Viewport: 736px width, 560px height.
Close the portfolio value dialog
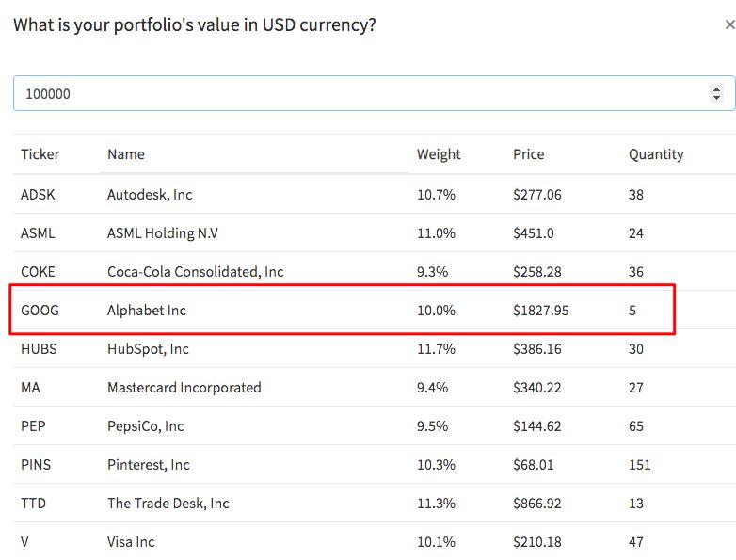[730, 26]
